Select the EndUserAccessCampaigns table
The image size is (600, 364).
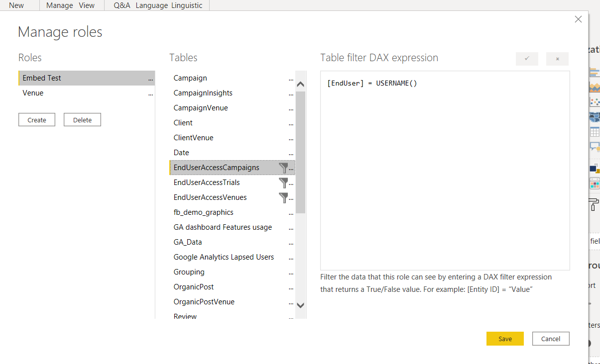[x=233, y=168]
